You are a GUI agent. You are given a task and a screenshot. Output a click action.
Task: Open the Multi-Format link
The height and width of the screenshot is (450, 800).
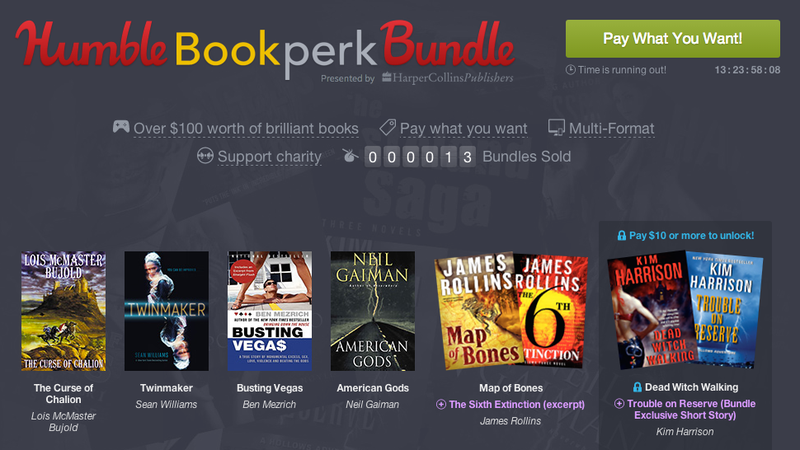tap(611, 129)
